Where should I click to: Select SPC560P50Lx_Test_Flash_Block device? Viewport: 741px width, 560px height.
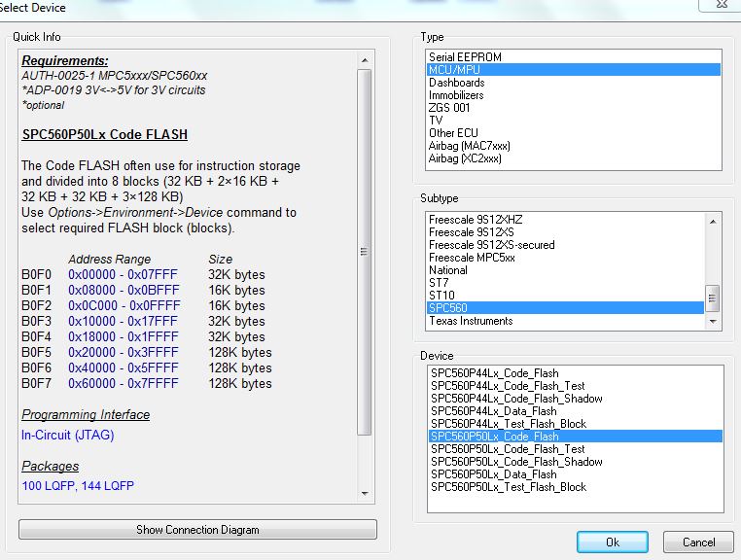click(x=576, y=487)
